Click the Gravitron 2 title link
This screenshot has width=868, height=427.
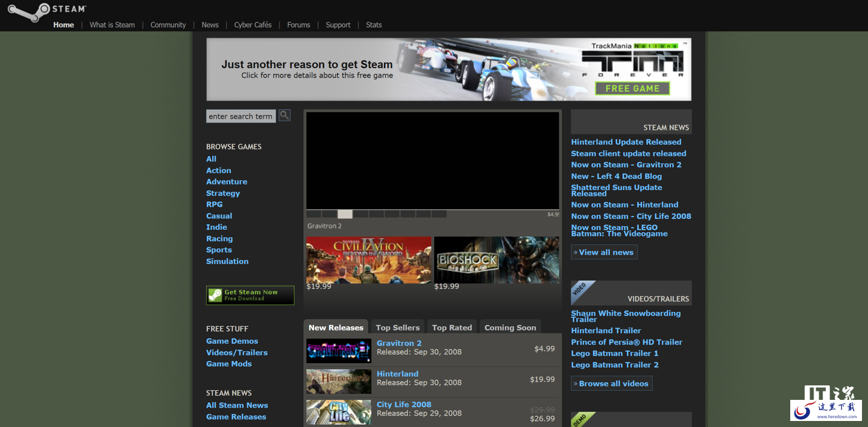pyautogui.click(x=399, y=343)
